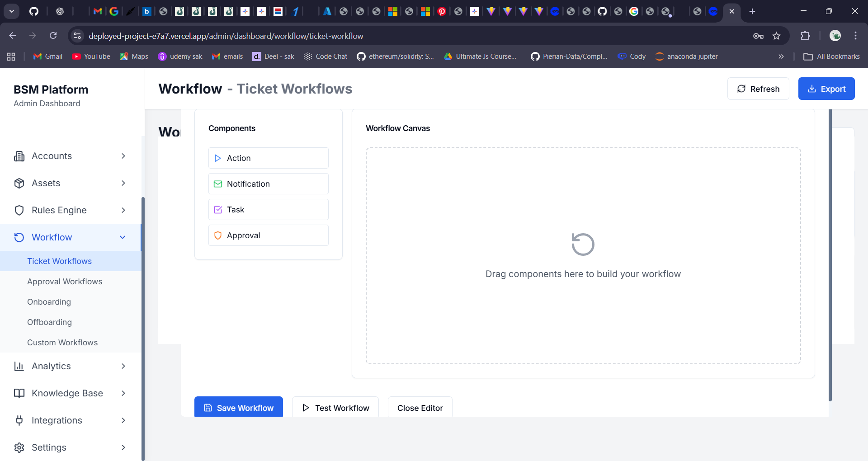Open Chrome's three-dot menu
The width and height of the screenshot is (868, 461).
pos(855,36)
